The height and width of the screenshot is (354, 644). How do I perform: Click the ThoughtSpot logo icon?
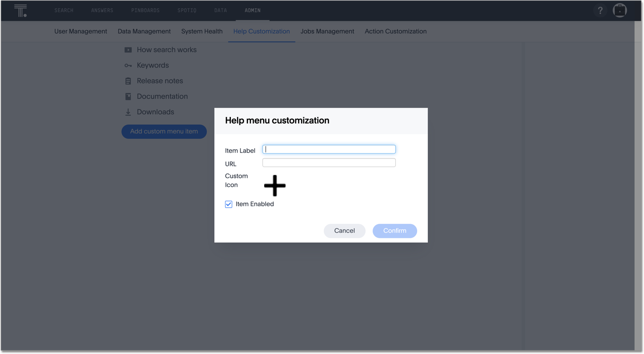pyautogui.click(x=20, y=11)
